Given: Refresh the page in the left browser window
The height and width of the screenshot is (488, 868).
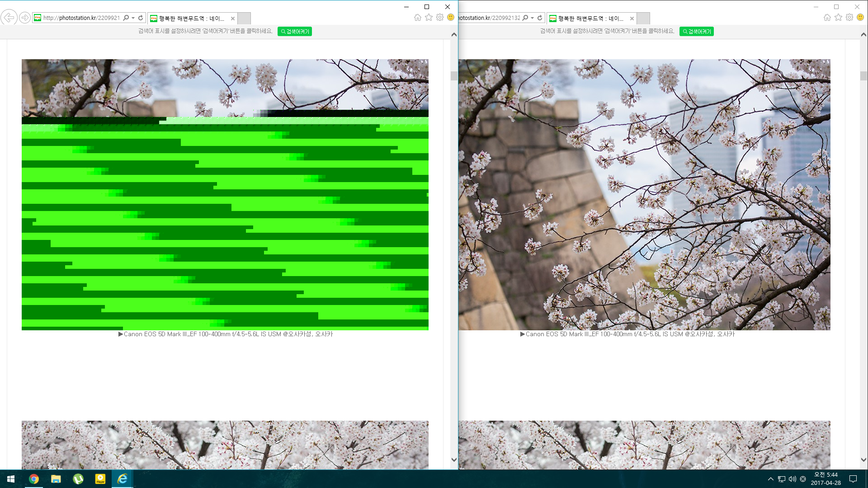Looking at the screenshot, I should pyautogui.click(x=141, y=18).
